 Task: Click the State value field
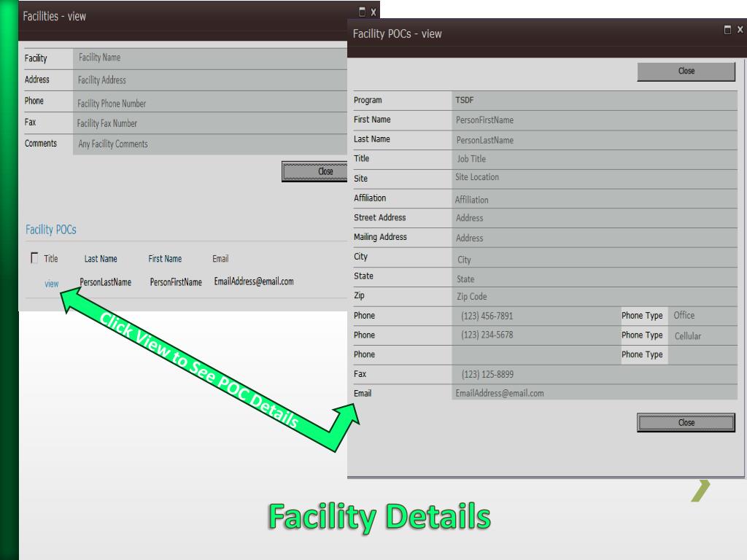point(595,276)
